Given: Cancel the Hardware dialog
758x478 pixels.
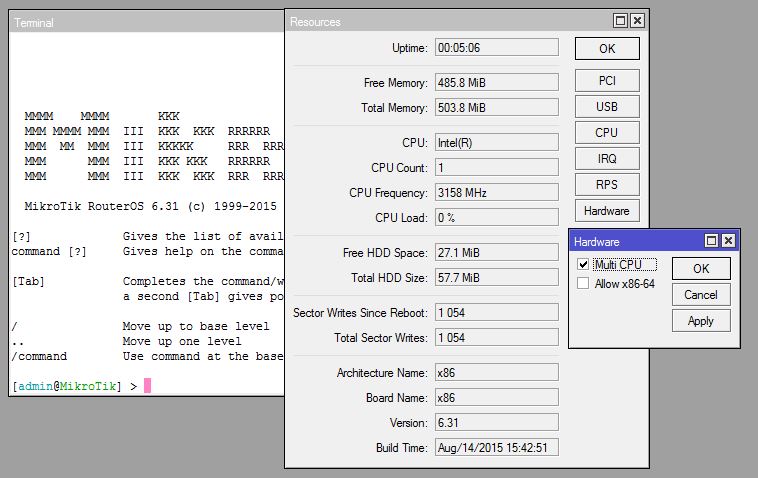Looking at the screenshot, I should pos(701,295).
